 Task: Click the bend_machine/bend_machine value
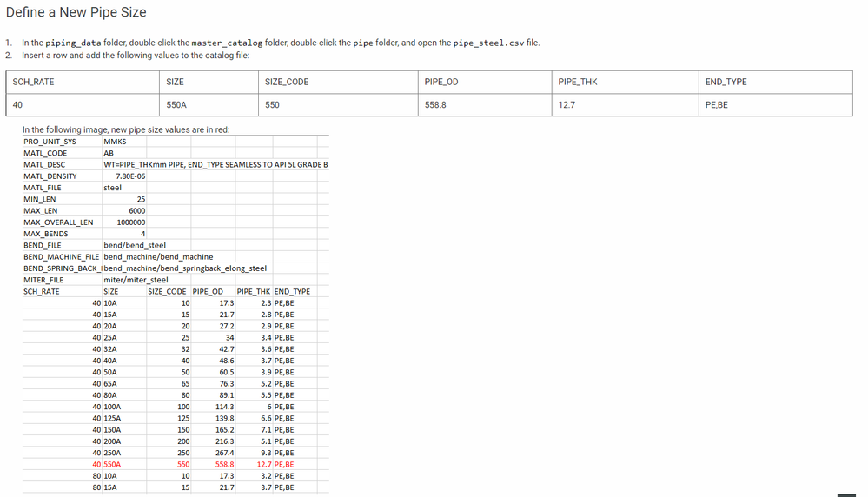[x=158, y=257]
